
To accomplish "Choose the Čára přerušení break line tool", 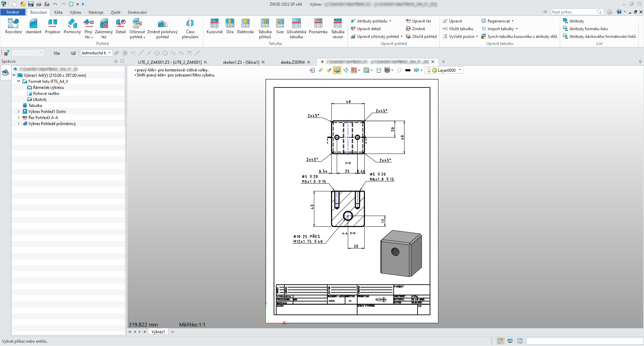I will point(190,28).
